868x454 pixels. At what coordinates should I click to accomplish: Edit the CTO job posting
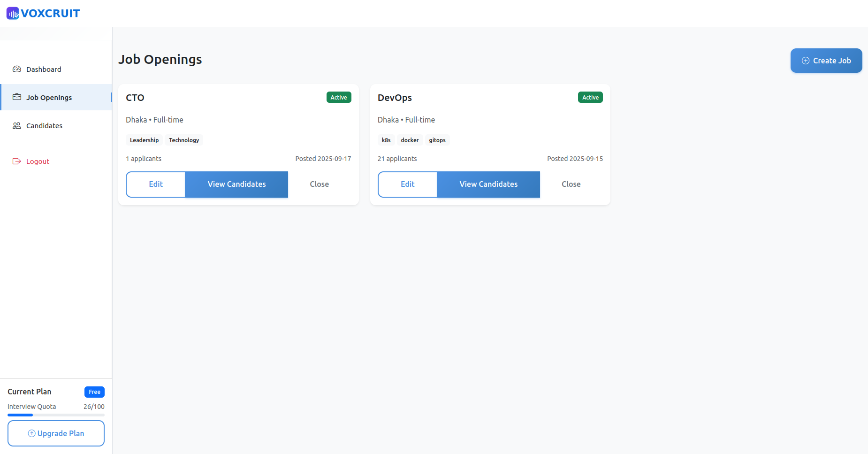tap(156, 184)
